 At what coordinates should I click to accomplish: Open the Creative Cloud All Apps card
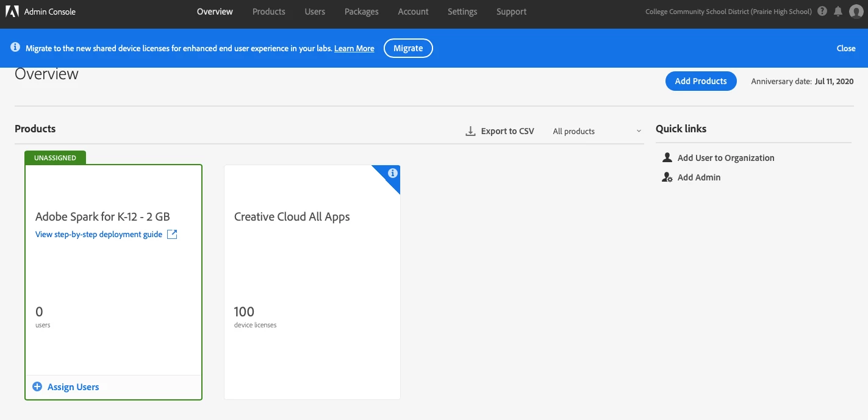(312, 282)
